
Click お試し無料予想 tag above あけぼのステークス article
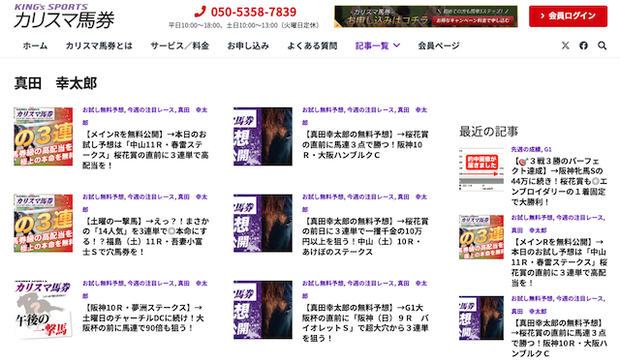[x=323, y=197]
